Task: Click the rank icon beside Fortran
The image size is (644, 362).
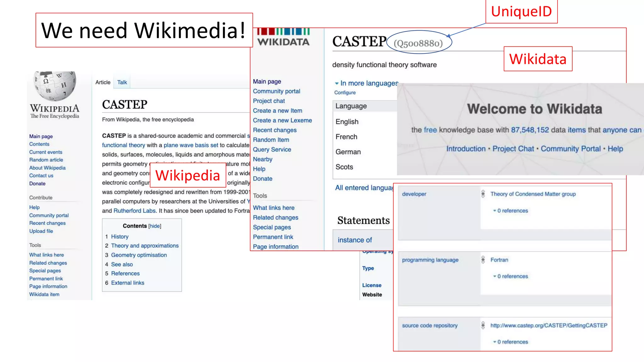Action: (x=483, y=260)
